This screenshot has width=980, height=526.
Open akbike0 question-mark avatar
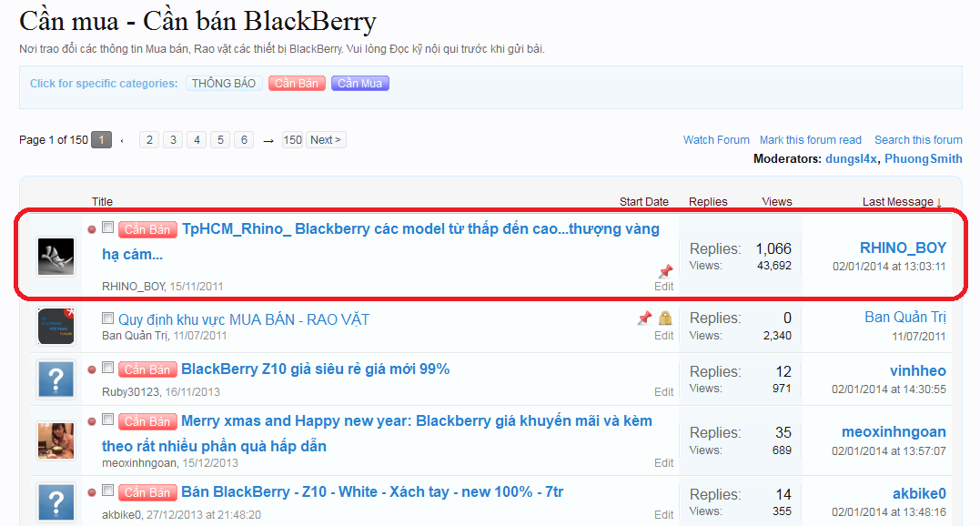coord(56,501)
